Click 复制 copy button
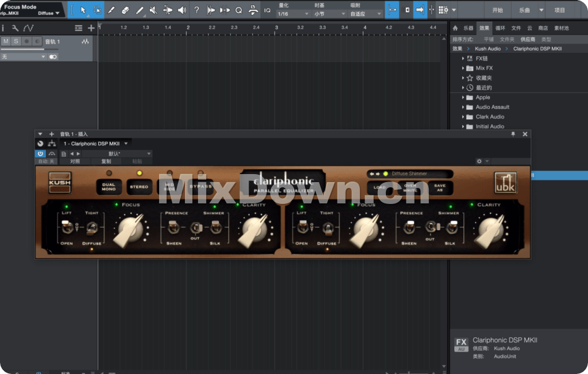The height and width of the screenshot is (374, 588). click(x=106, y=161)
